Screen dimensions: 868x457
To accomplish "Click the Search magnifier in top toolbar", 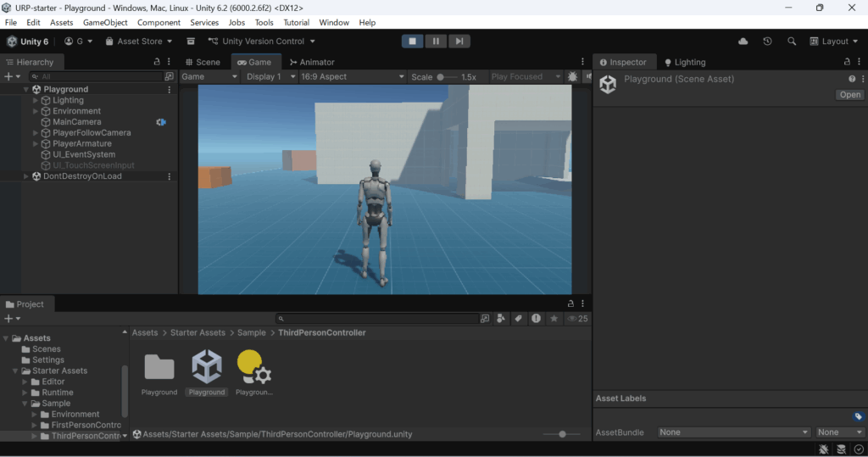I will (x=792, y=41).
